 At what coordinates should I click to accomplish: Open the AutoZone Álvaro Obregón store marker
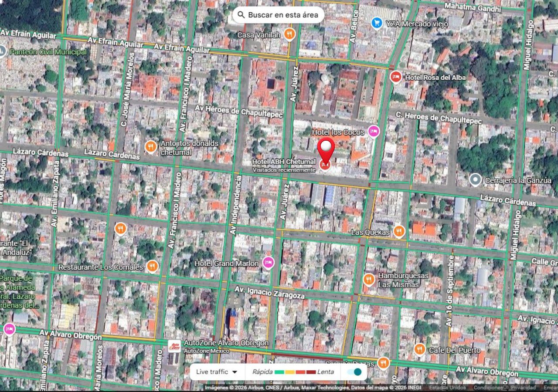coord(174,346)
